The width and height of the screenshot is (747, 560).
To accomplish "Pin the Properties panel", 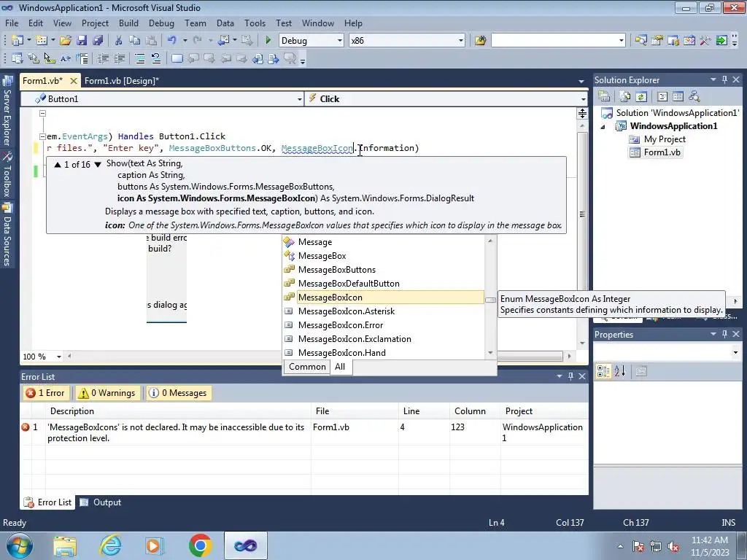I will click(724, 334).
